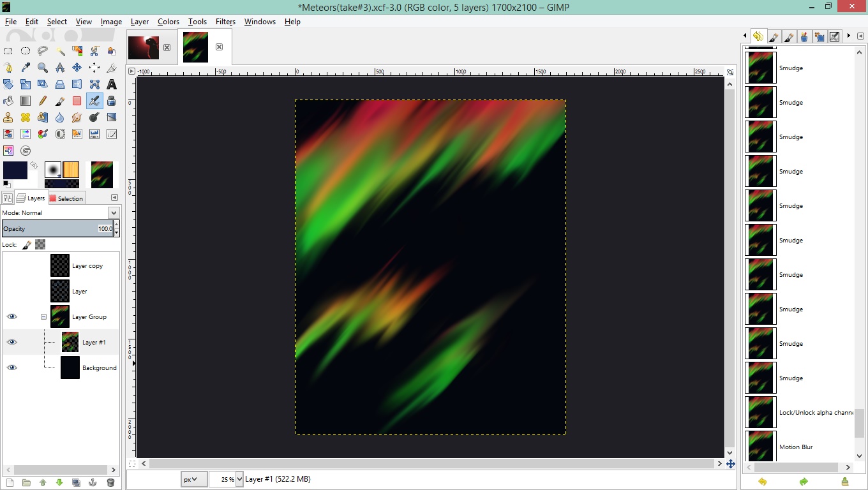Click the active pattern wood swatch

coord(70,170)
